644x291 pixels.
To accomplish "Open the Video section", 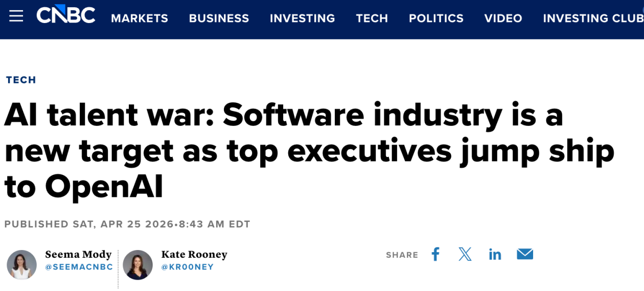I will click(x=503, y=18).
